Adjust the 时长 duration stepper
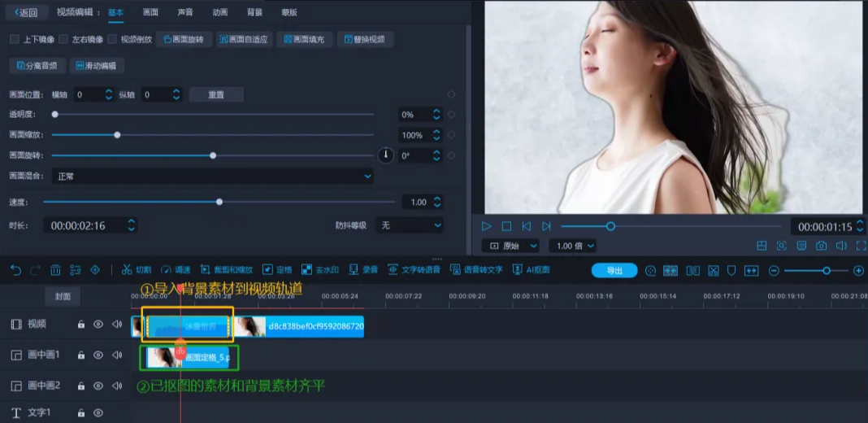868x423 pixels. tap(131, 225)
